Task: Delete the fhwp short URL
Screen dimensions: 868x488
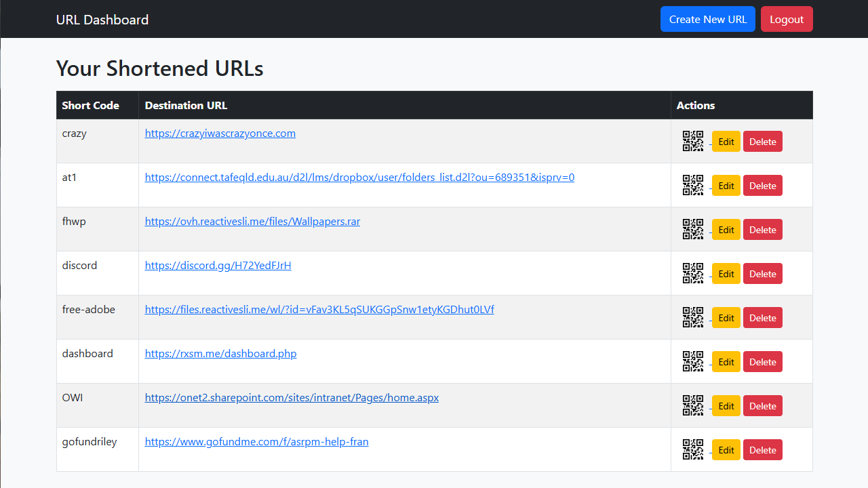Action: tap(763, 230)
